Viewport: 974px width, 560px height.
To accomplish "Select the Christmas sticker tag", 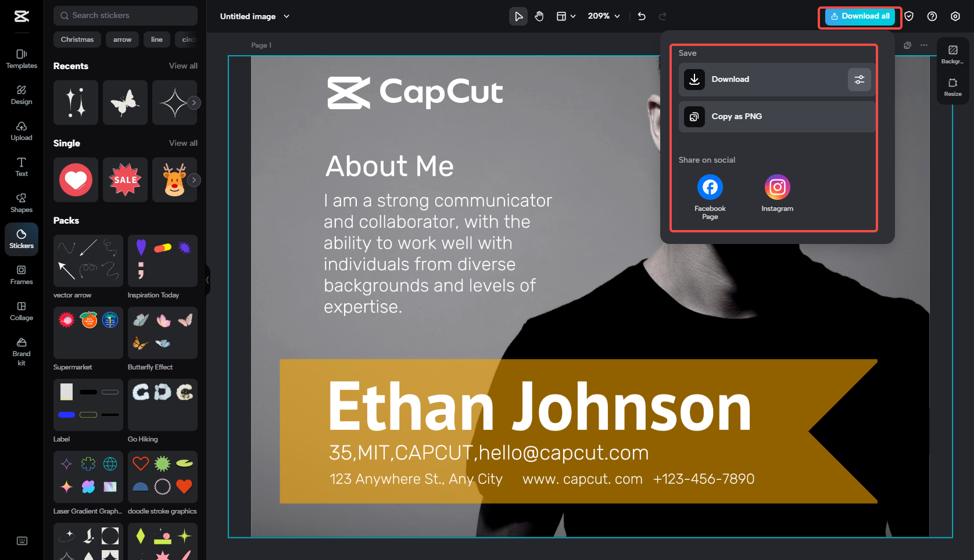I will click(77, 40).
